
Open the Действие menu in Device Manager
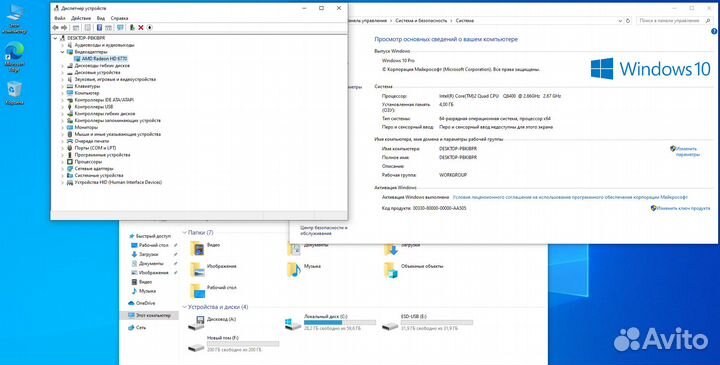81,18
